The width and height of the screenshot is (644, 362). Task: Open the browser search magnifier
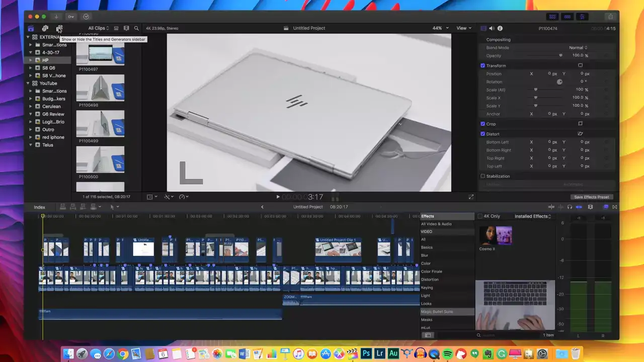point(136,28)
